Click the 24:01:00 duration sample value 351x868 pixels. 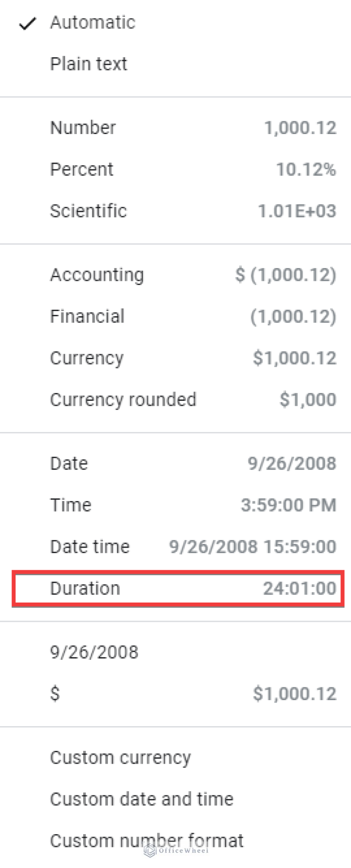point(299,588)
